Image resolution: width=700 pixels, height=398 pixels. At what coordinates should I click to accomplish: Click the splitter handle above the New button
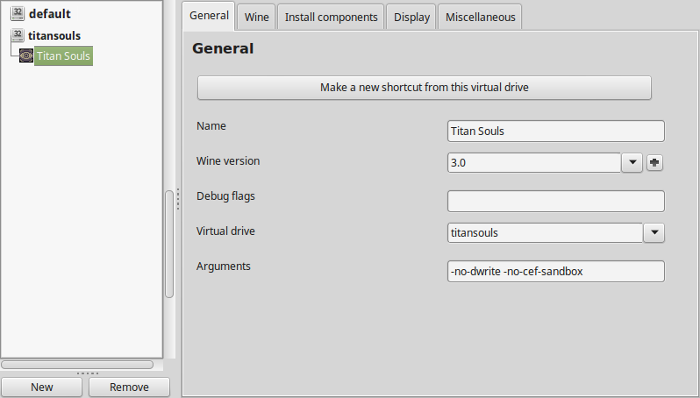click(x=88, y=373)
